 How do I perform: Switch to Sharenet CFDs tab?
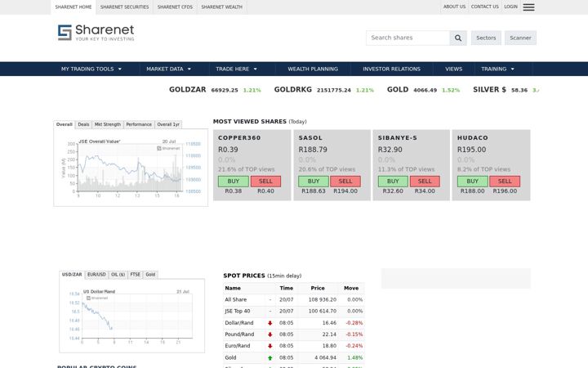click(x=175, y=7)
